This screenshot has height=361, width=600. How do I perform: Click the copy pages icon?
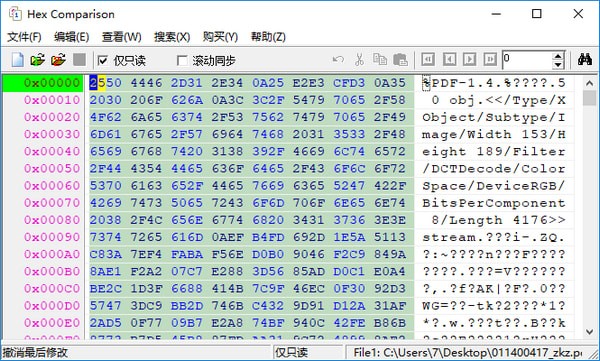[380, 60]
